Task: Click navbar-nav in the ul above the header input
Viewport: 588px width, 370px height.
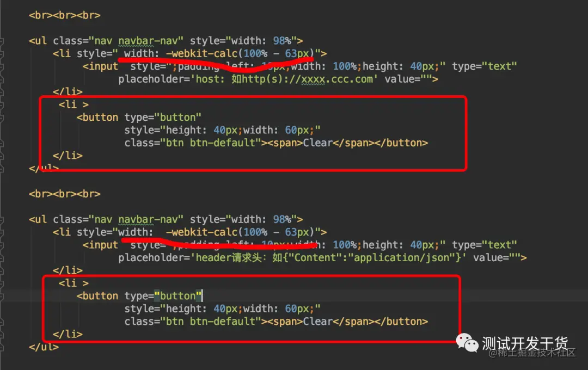Action: coord(148,220)
